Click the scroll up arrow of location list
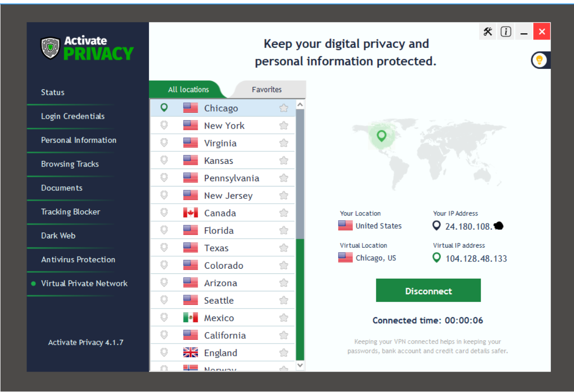574x392 pixels. [x=300, y=104]
